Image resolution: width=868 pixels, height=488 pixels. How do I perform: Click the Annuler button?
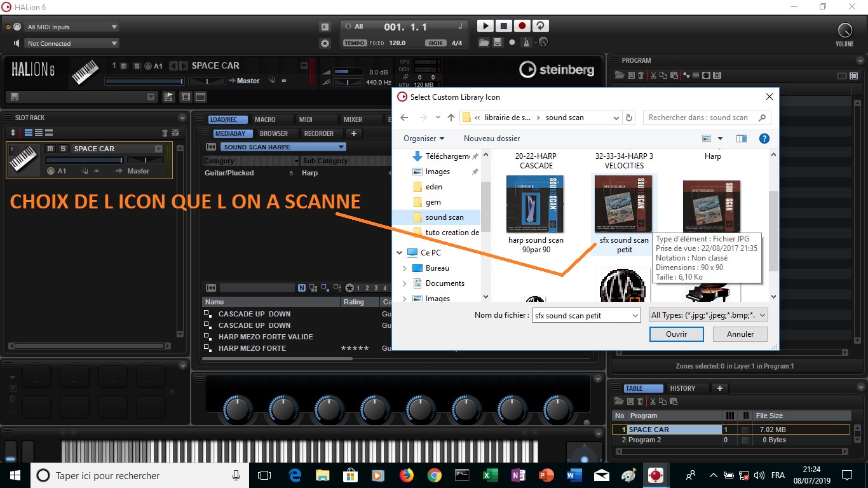coord(739,334)
